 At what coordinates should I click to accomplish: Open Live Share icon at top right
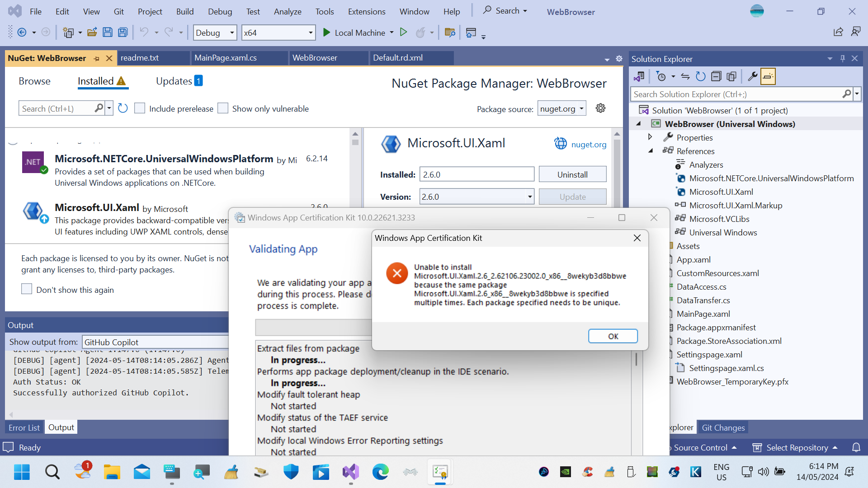click(838, 32)
